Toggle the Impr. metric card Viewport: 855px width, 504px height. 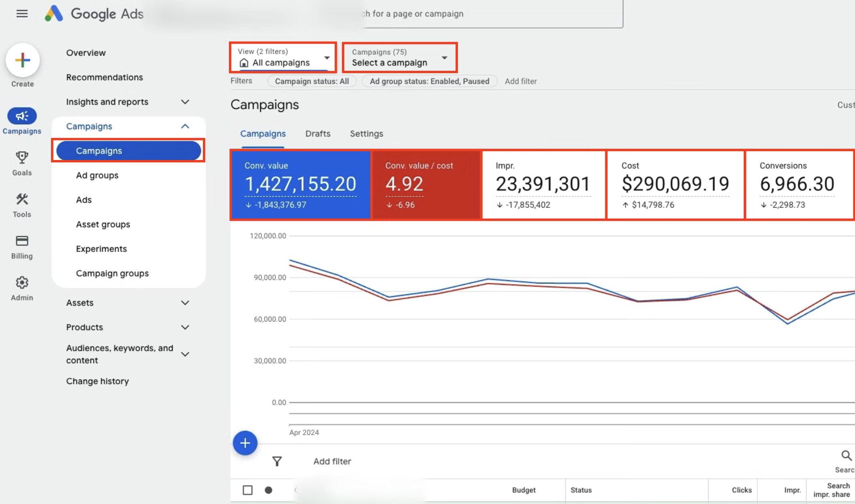pos(543,185)
